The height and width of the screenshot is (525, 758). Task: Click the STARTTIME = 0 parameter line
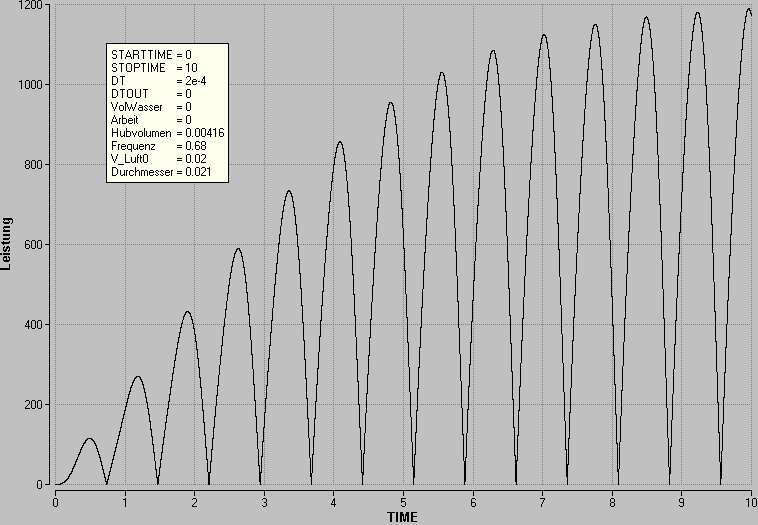coord(151,55)
